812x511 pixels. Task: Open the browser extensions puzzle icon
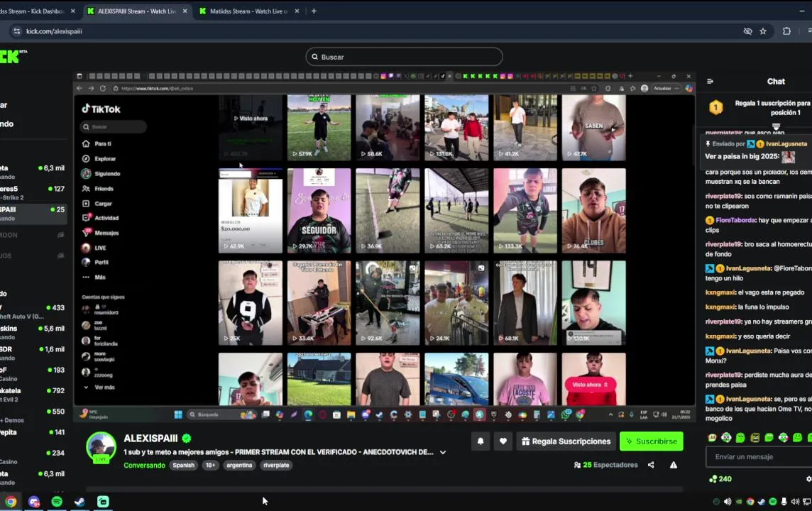tap(786, 31)
